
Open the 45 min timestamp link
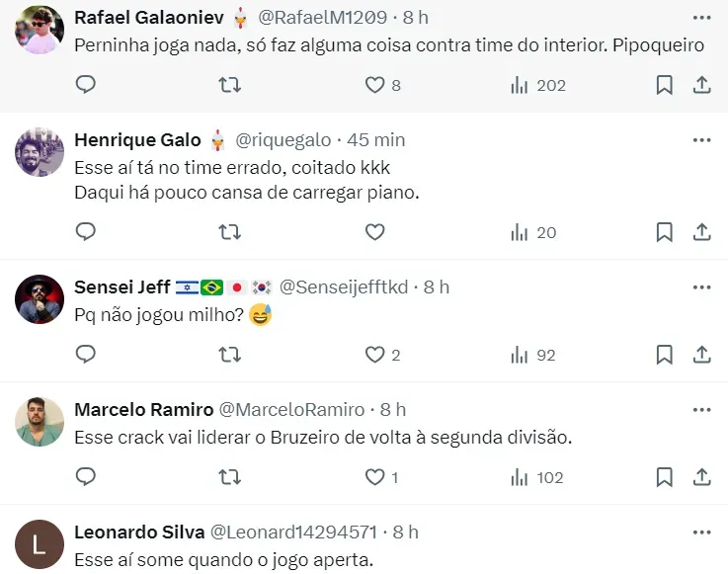point(375,140)
